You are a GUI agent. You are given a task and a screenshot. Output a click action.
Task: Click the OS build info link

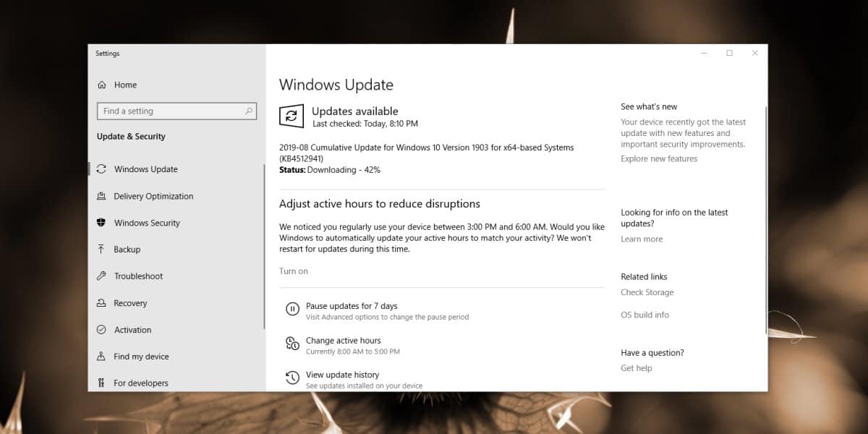tap(645, 315)
